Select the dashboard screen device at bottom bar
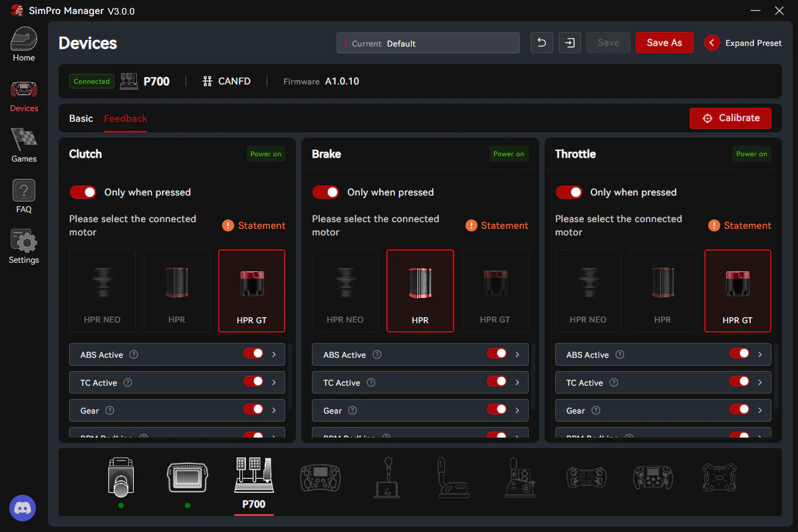Image resolution: width=798 pixels, height=532 pixels. tap(188, 477)
